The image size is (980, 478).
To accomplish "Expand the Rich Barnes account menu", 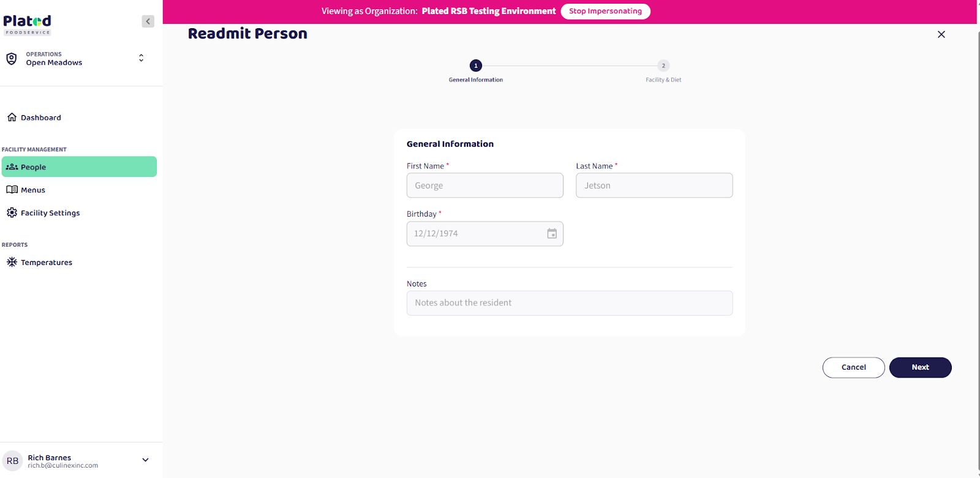I will click(x=145, y=460).
